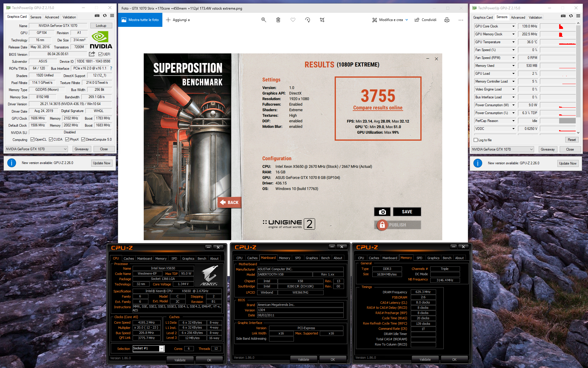Click the trash delete icon in Photos
The height and width of the screenshot is (368, 588).
[x=278, y=20]
